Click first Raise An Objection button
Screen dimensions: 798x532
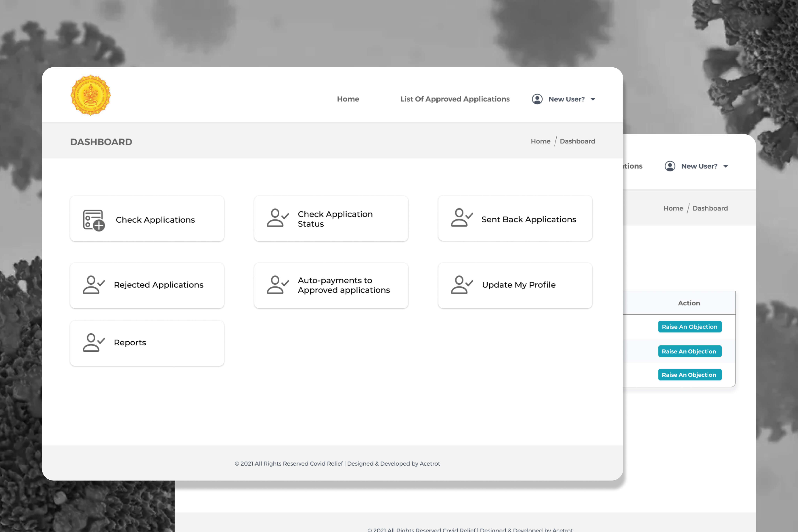coord(689,327)
